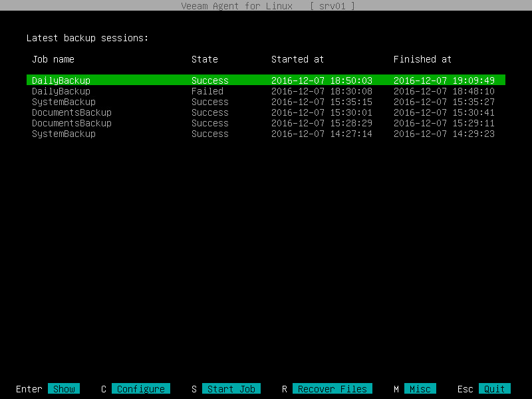This screenshot has width=532, height=399.
Task: Click finished time 2016-12-07 19:09:49
Action: coord(444,80)
